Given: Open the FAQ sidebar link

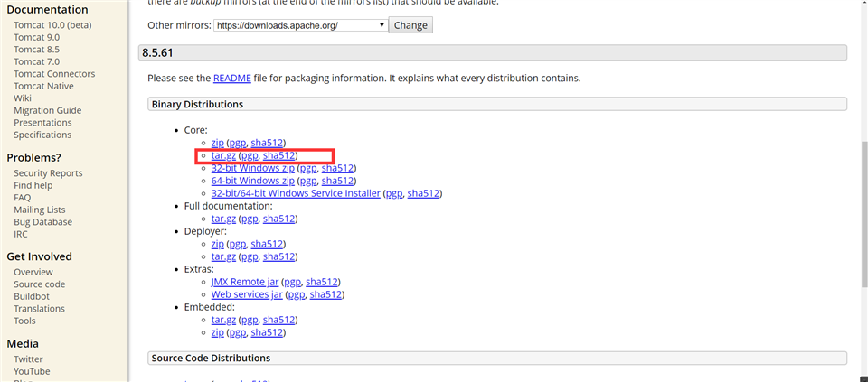Looking at the screenshot, I should click(x=22, y=198).
